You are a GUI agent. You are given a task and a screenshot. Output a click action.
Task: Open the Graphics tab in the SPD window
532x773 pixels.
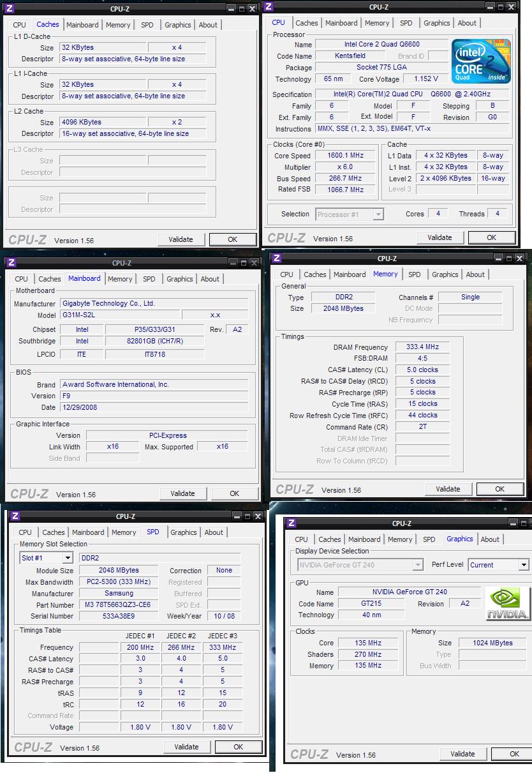click(x=184, y=532)
